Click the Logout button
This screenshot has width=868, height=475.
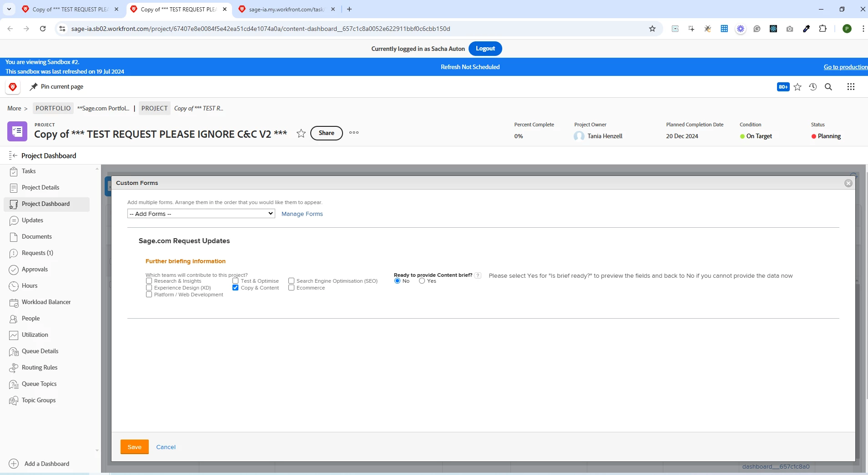[485, 49]
